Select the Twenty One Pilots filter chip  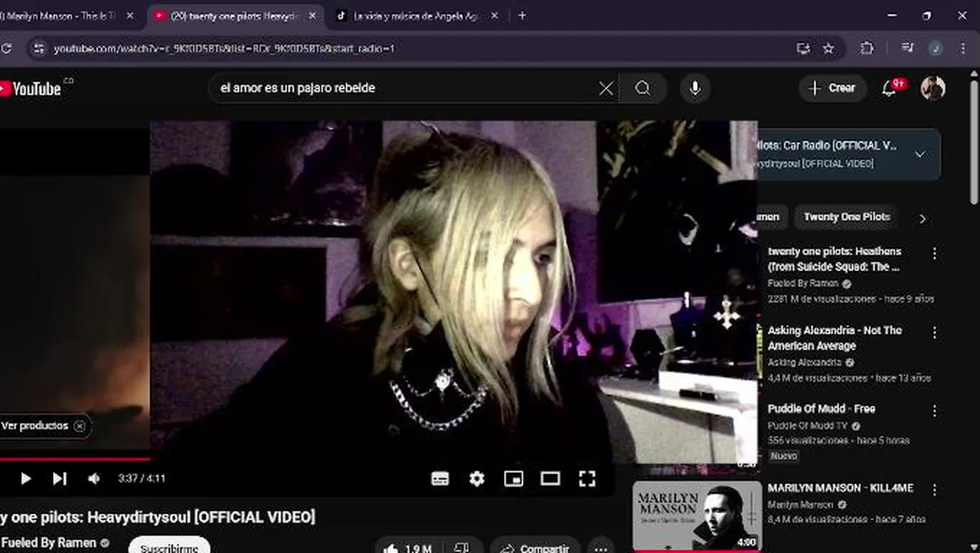(x=846, y=217)
